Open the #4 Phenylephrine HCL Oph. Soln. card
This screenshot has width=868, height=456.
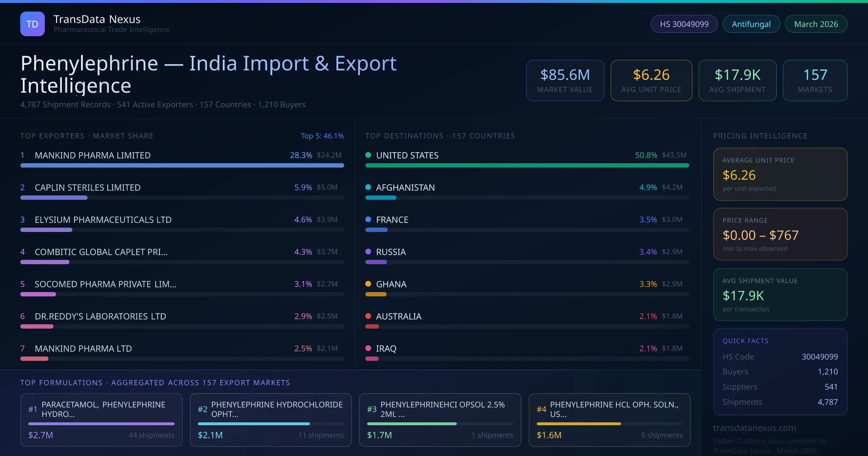(x=609, y=420)
